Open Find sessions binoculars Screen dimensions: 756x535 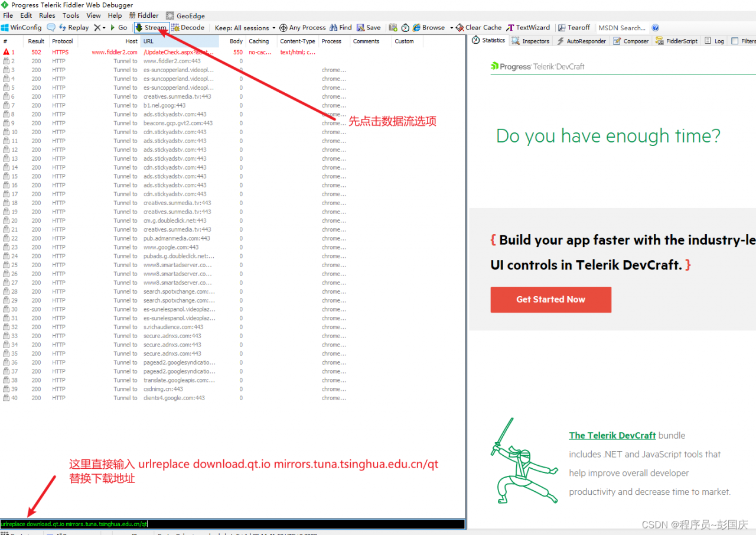[x=341, y=27]
